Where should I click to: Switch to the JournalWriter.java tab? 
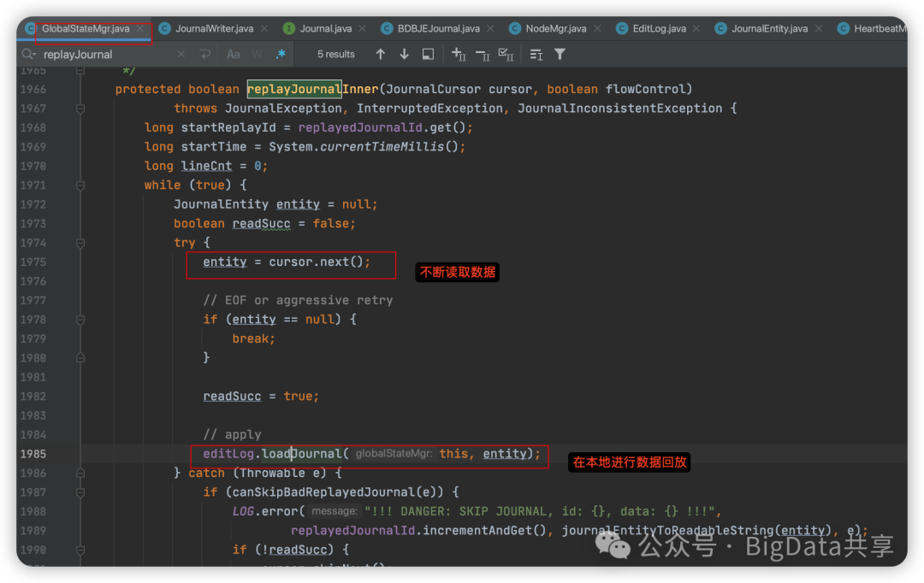point(214,28)
